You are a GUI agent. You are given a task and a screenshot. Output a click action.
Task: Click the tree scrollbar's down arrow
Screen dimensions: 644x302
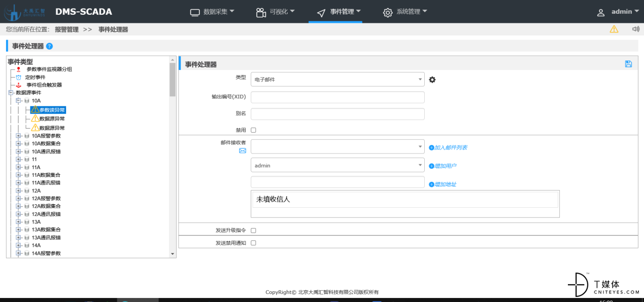(x=173, y=254)
